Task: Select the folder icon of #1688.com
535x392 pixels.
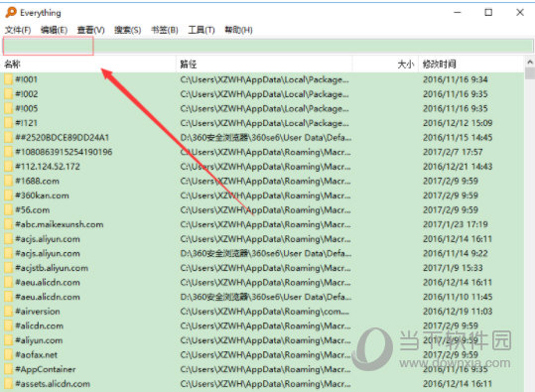Action: click(x=9, y=181)
